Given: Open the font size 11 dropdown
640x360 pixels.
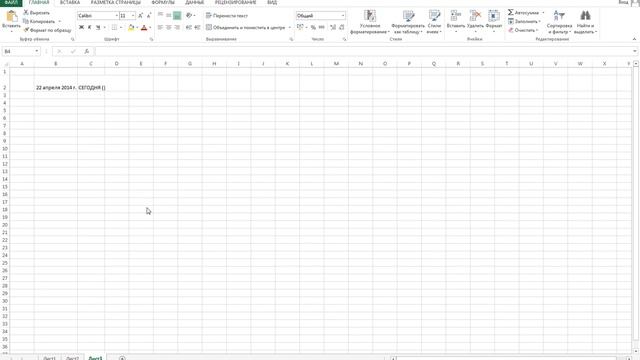Looking at the screenshot, I should coord(133,16).
